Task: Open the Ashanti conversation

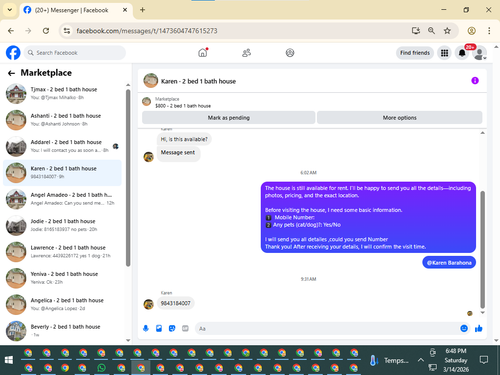Action: tap(63, 120)
